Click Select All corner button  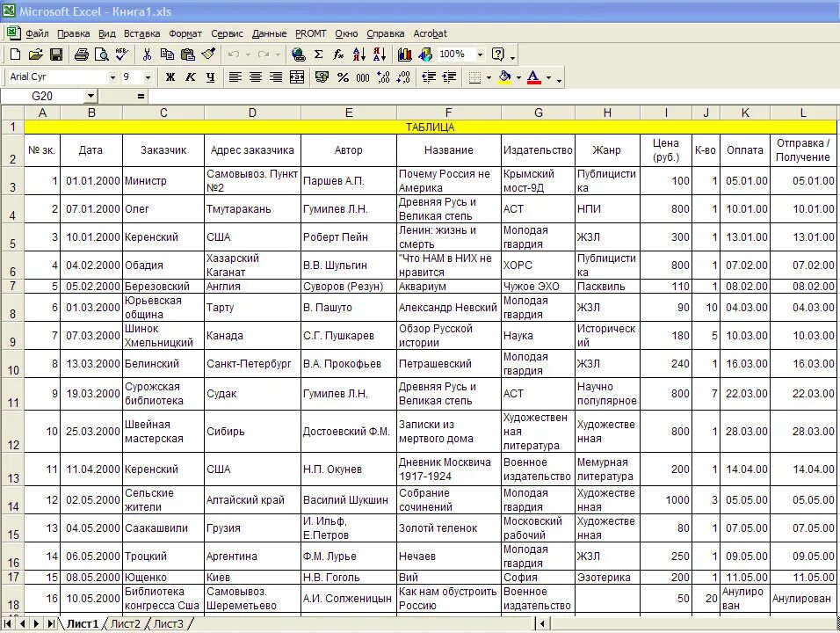[13, 113]
